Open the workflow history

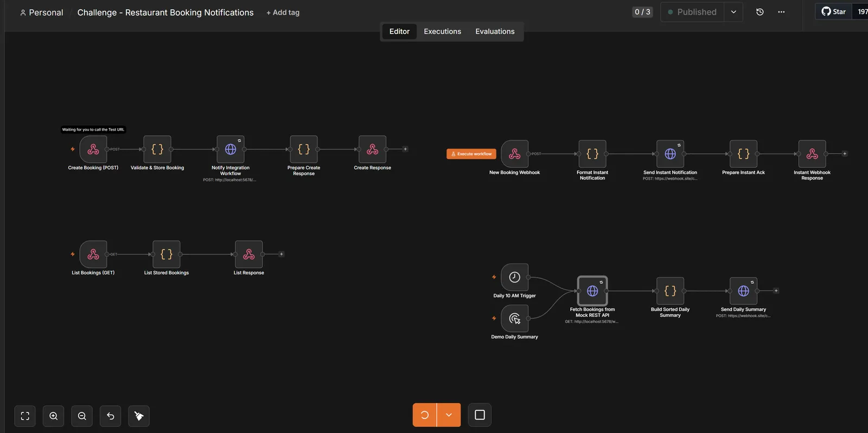[x=760, y=12]
